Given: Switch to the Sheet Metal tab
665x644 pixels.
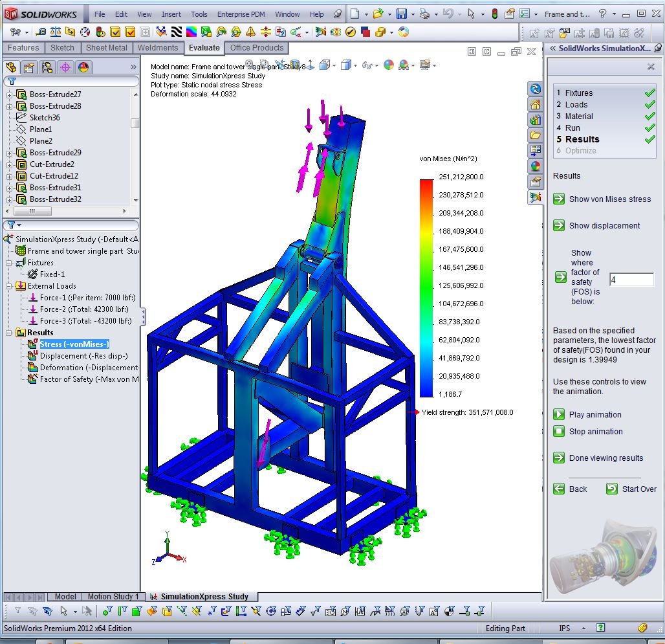Looking at the screenshot, I should [x=107, y=48].
